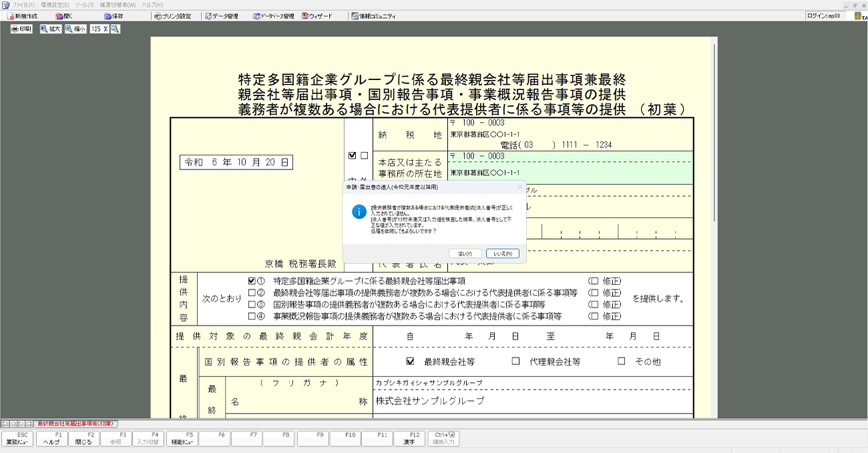Click the 印刷 print button
This screenshot has width=868, height=453.
tap(21, 29)
